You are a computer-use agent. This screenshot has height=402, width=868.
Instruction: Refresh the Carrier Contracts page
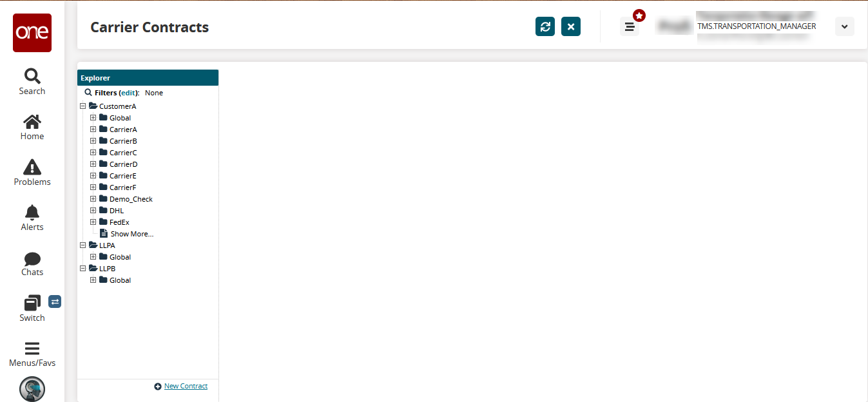(545, 26)
